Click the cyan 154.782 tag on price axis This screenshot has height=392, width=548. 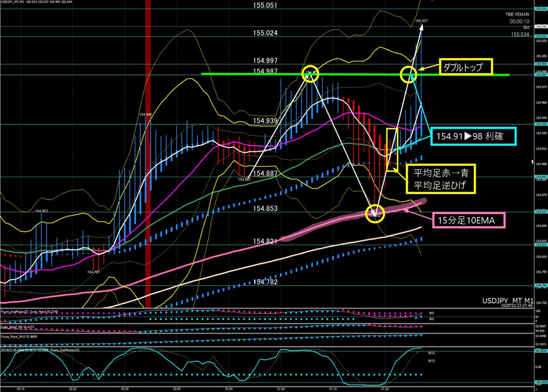(x=541, y=285)
